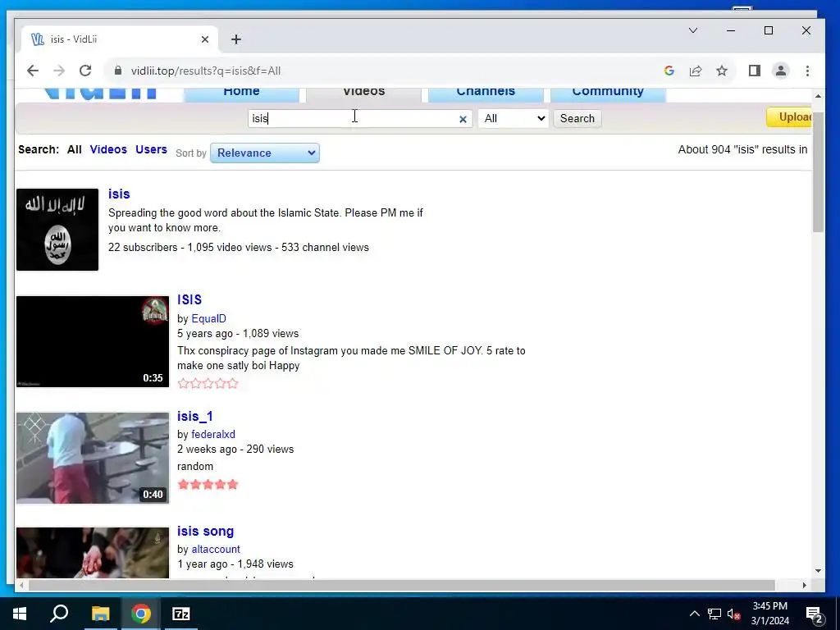
Task: Click the 'About 904 "isis" results' text
Action: pos(742,149)
